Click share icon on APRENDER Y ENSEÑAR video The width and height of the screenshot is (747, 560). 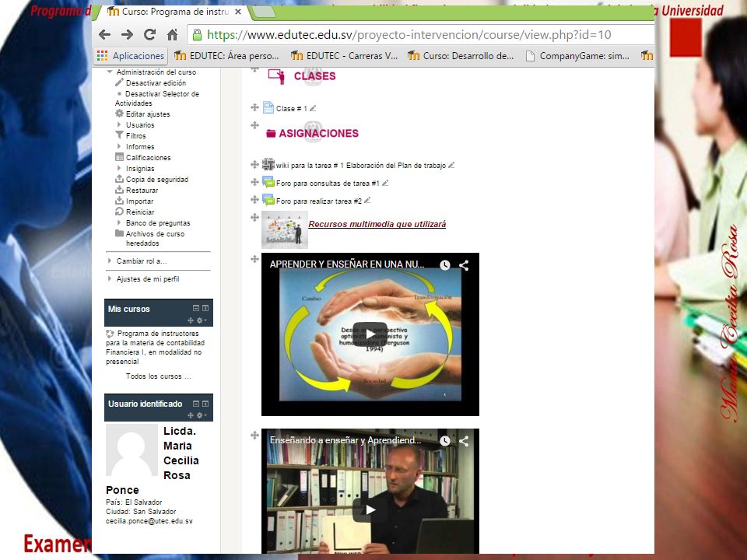(464, 265)
